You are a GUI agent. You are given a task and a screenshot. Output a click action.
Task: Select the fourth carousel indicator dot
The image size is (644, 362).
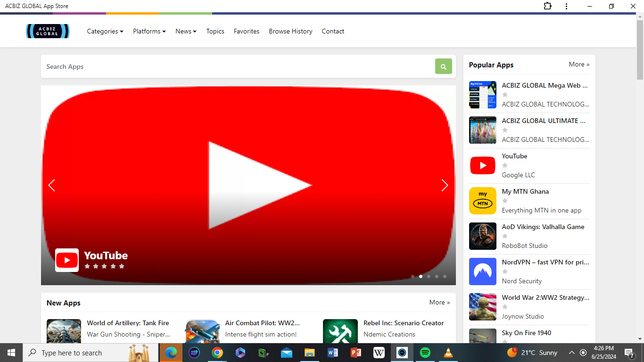pos(437,277)
